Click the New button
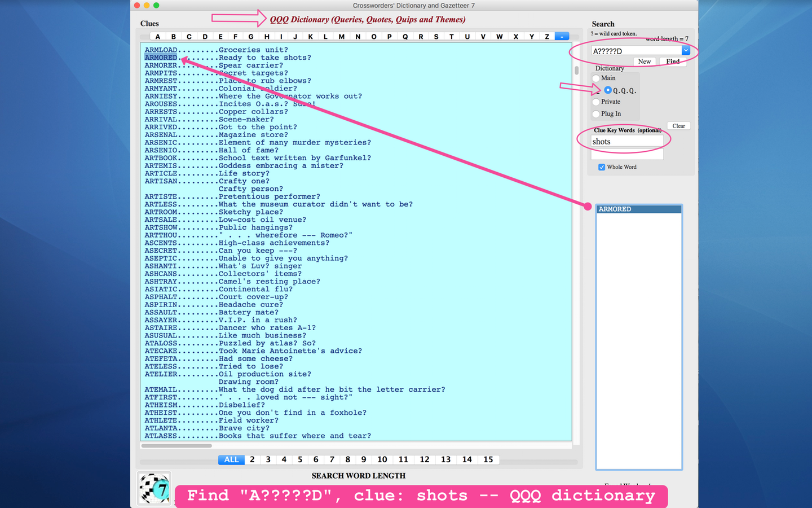The image size is (812, 508). point(645,62)
